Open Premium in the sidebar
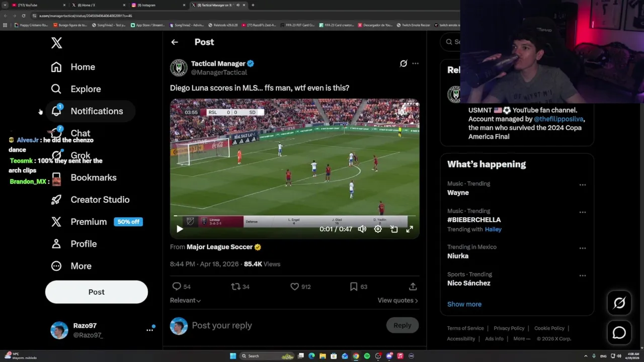The width and height of the screenshot is (644, 362). click(x=79, y=222)
